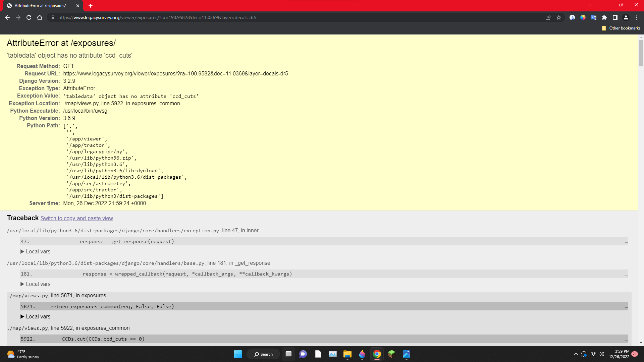Reload the page with the refresh icon

coord(29,17)
